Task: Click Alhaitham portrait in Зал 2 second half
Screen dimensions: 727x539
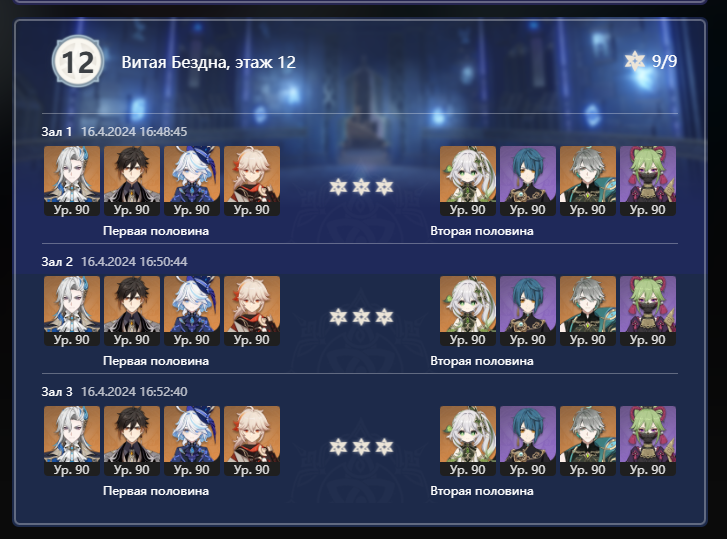Action: [588, 311]
